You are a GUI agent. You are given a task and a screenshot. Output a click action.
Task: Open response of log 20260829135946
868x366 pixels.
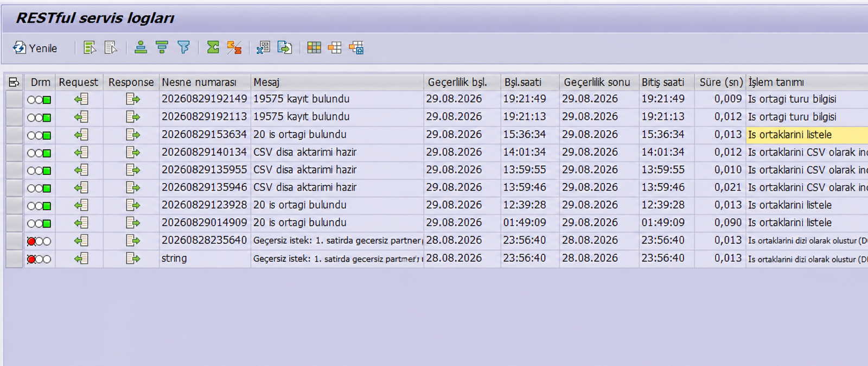click(x=133, y=187)
